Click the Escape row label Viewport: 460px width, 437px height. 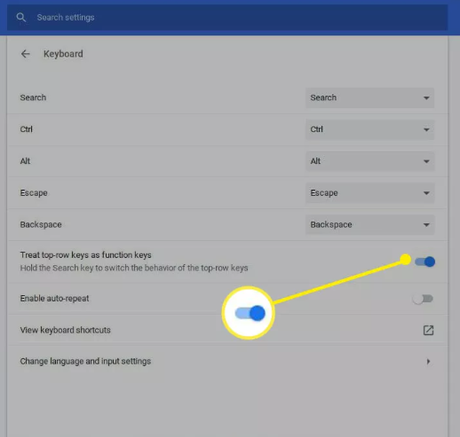click(34, 193)
